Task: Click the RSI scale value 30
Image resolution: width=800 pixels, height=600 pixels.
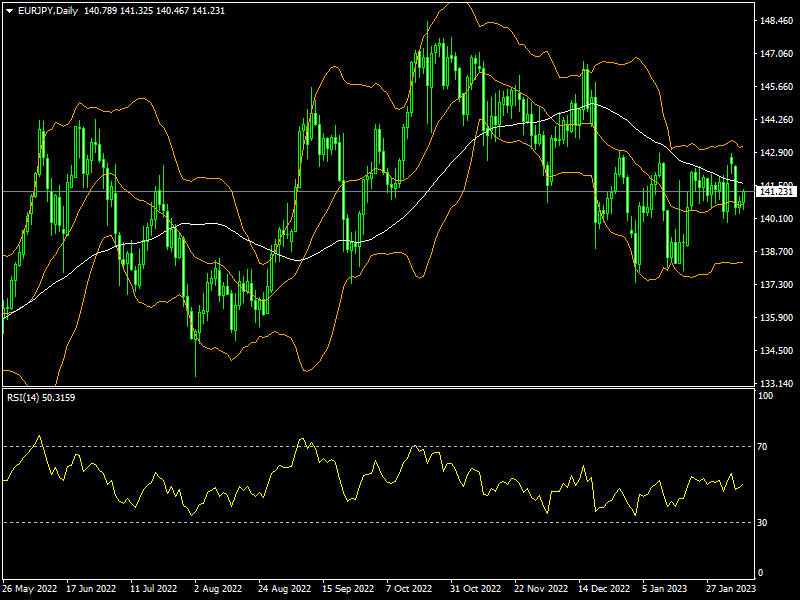Action: tap(762, 522)
